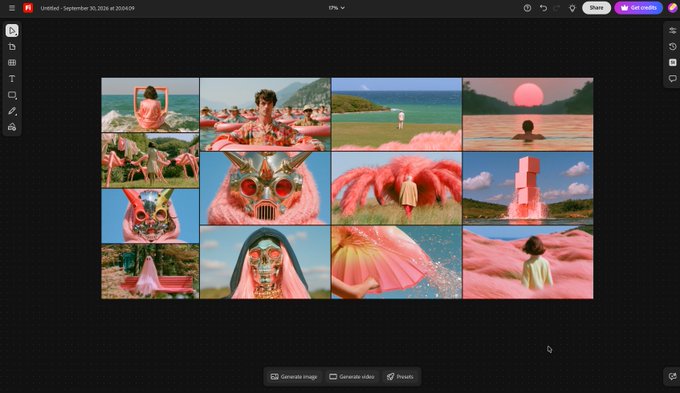Click the Get credits button
This screenshot has width=680, height=393.
638,8
